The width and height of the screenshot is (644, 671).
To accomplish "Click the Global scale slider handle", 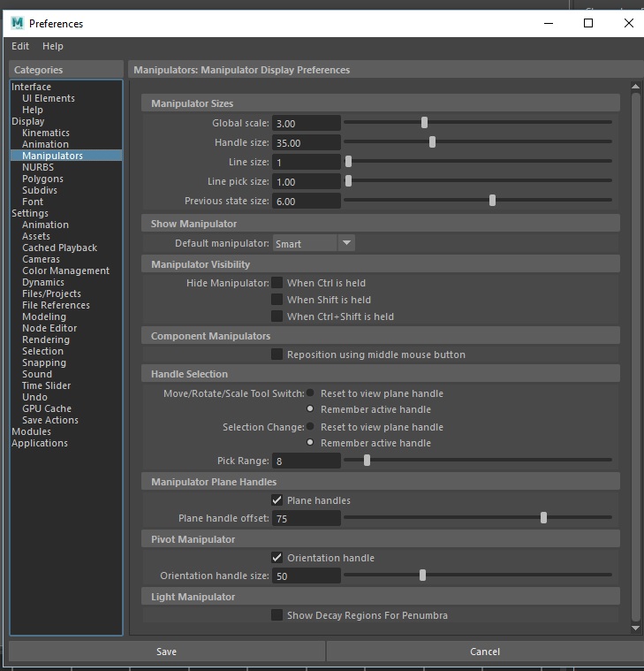I will click(x=424, y=122).
